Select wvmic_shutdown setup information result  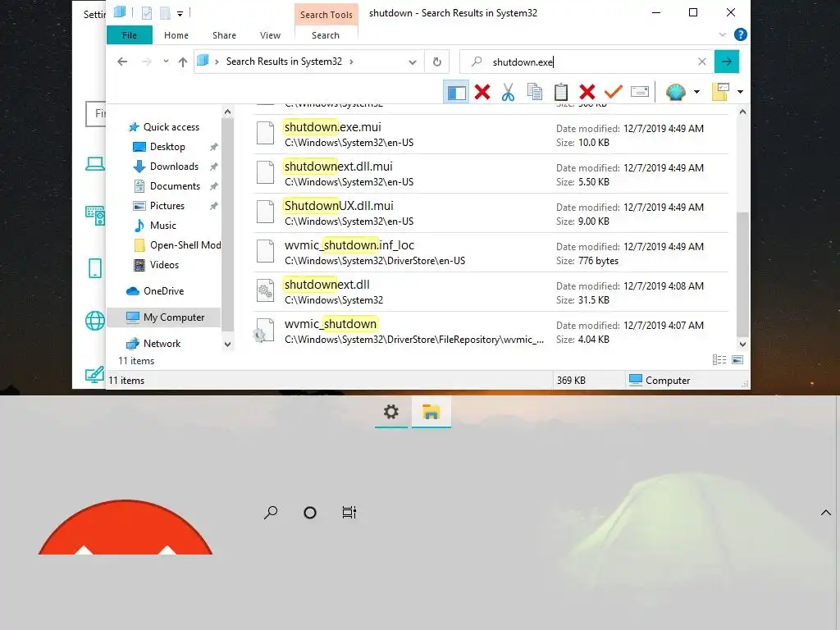pos(491,331)
